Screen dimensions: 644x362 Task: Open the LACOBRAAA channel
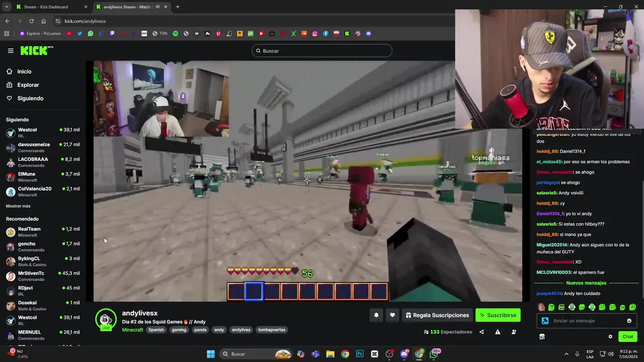(43, 162)
